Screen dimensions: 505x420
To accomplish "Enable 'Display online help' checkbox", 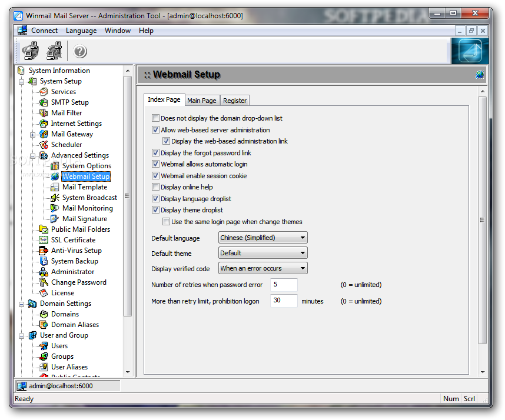I will click(155, 187).
